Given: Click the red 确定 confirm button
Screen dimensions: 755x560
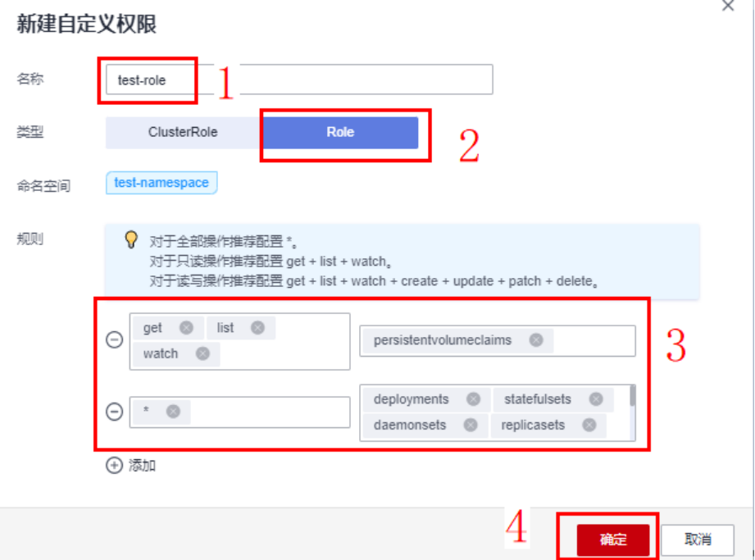Looking at the screenshot, I should click(x=613, y=540).
